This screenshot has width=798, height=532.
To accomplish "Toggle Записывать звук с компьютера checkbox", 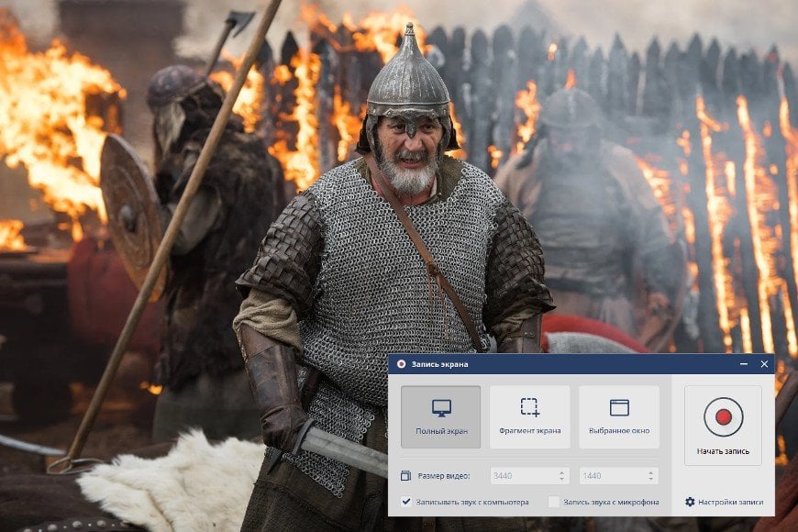I will (x=405, y=502).
